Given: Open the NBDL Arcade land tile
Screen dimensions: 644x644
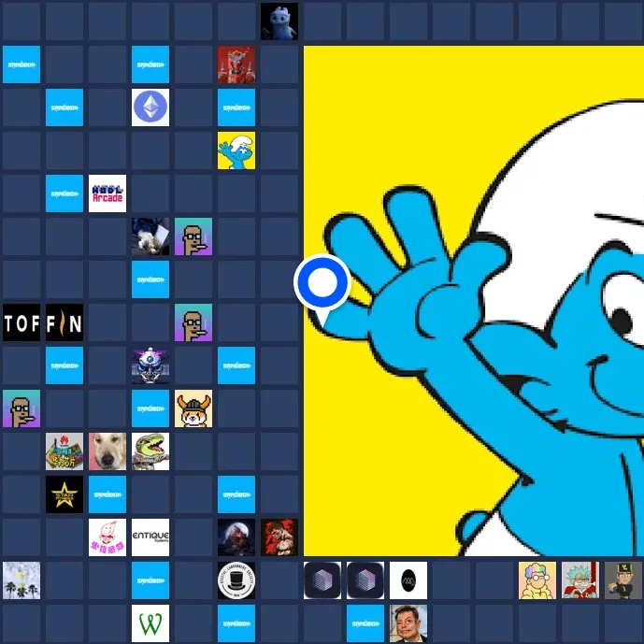Looking at the screenshot, I should [107, 193].
